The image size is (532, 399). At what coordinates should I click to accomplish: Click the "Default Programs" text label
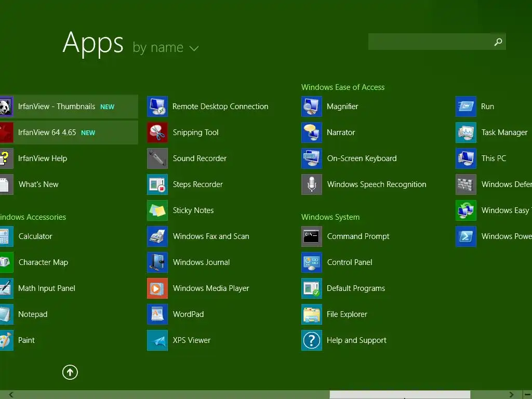point(355,288)
